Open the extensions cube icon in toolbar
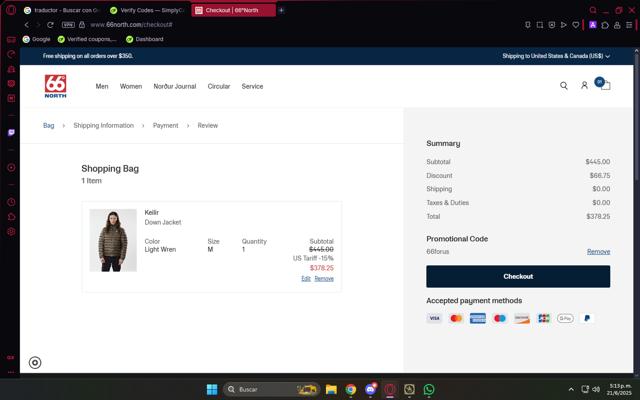The height and width of the screenshot is (400, 640). pos(605,25)
